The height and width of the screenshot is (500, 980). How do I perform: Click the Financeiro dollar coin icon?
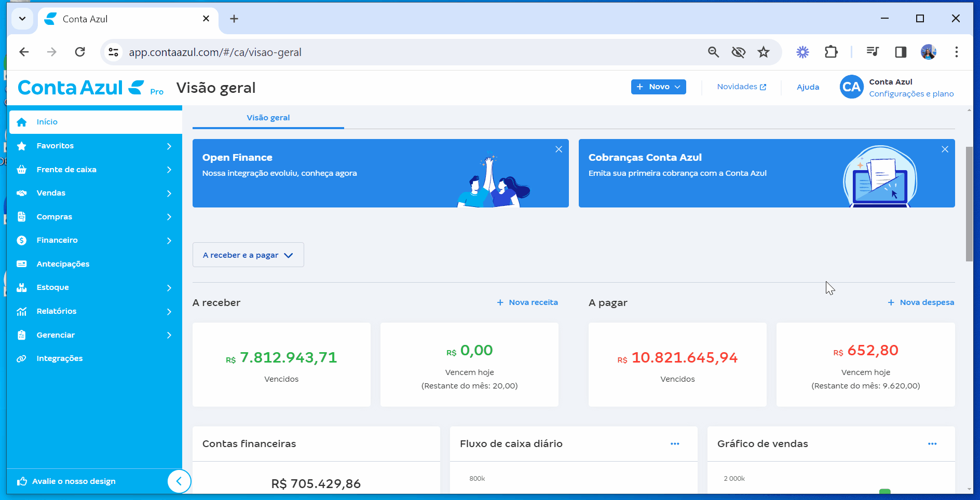(x=21, y=240)
